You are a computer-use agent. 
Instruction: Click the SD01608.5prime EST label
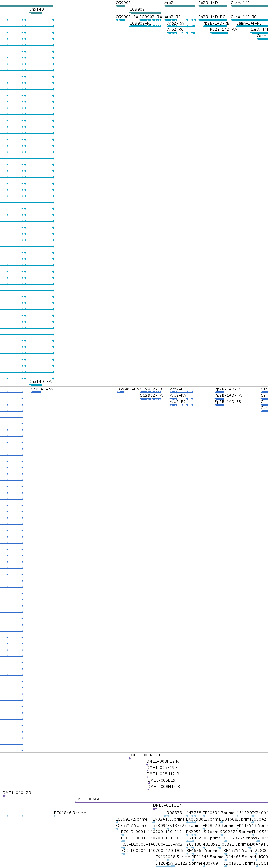point(235,819)
